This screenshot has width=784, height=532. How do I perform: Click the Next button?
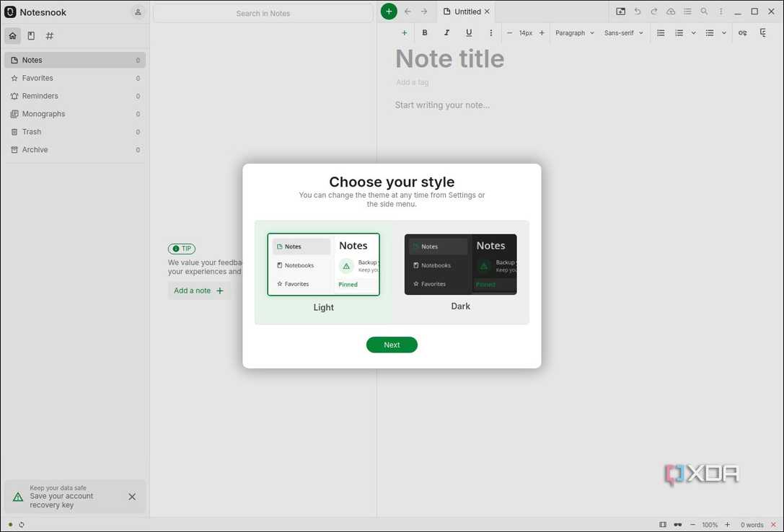[x=392, y=345]
